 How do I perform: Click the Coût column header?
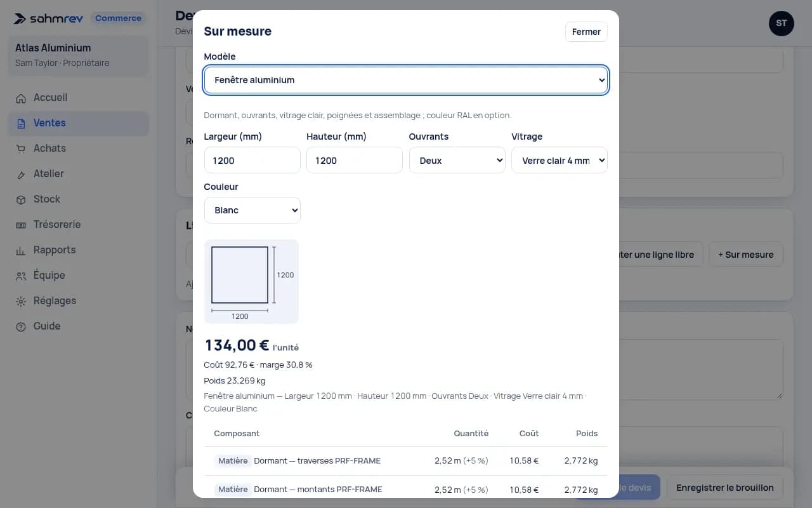[x=529, y=433]
